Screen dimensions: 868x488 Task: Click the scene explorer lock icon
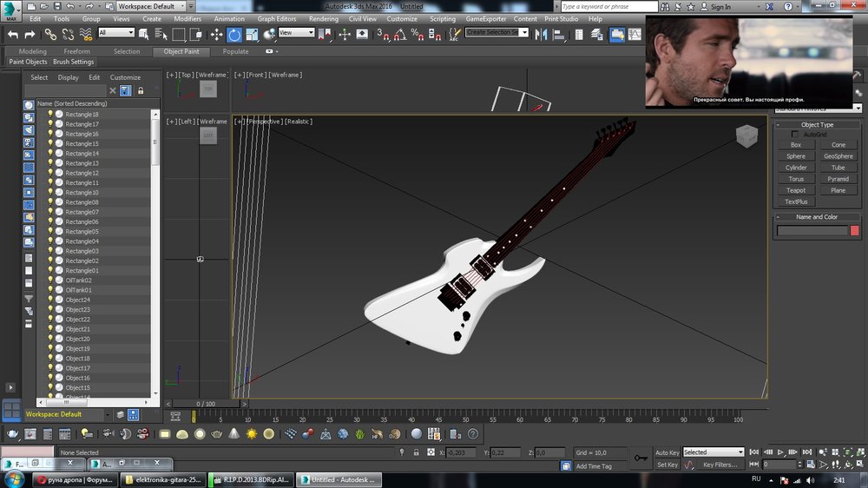pyautogui.click(x=140, y=90)
